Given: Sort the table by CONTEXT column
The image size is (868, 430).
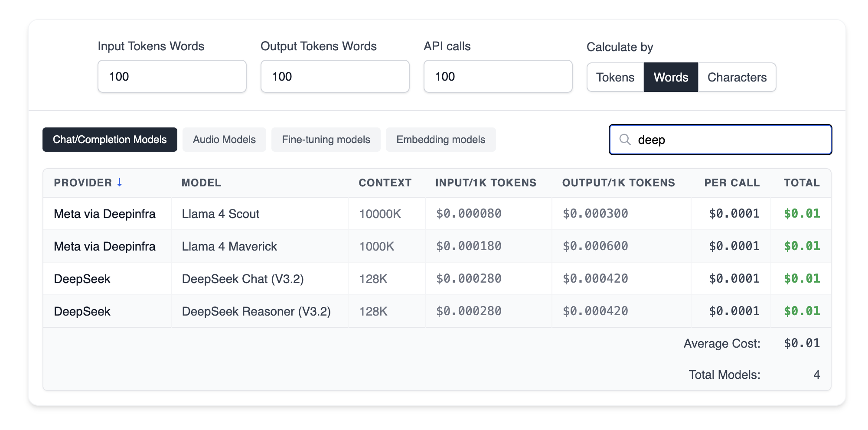Looking at the screenshot, I should (385, 182).
